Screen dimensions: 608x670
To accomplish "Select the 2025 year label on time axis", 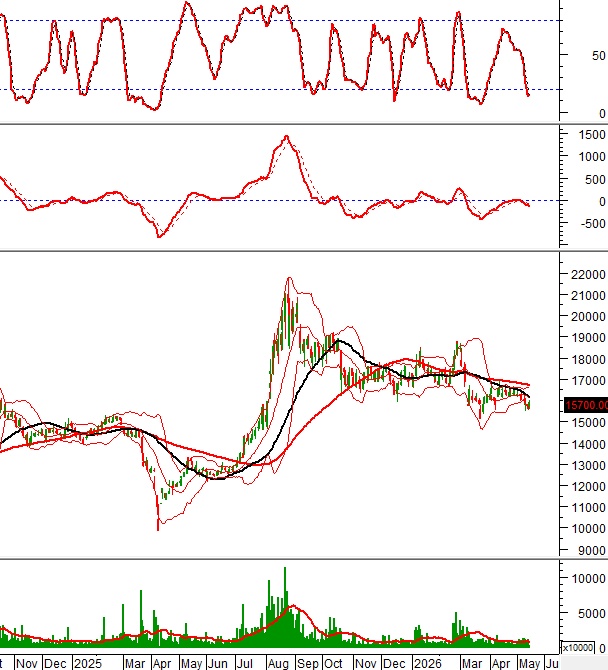I will (x=88, y=664).
